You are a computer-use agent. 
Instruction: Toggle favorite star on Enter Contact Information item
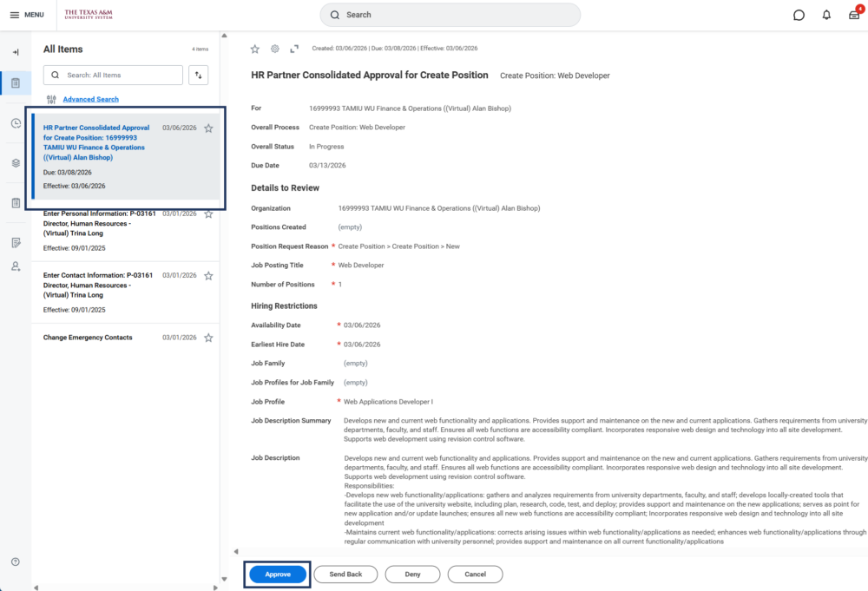click(208, 276)
